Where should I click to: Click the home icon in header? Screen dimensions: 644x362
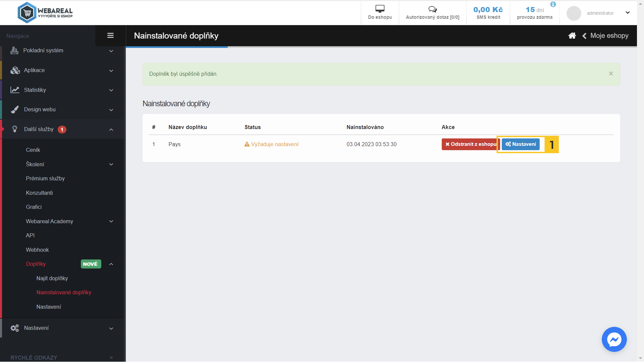572,36
